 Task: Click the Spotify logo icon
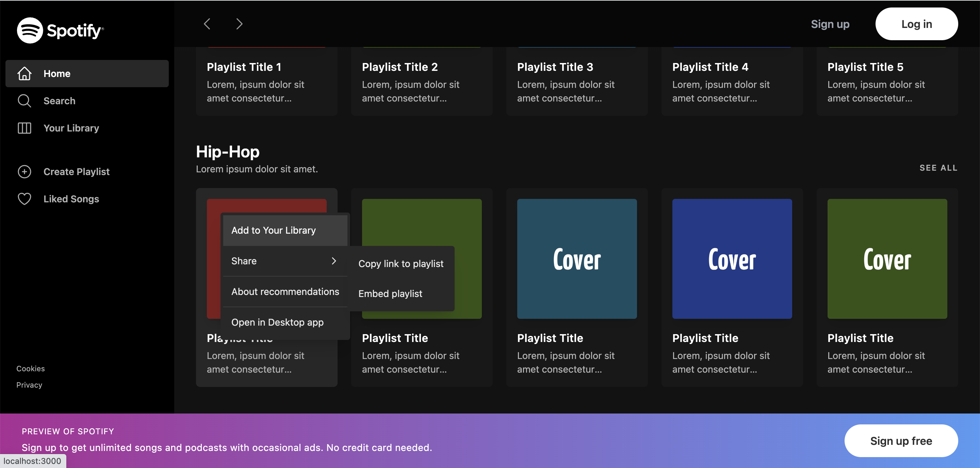click(30, 30)
